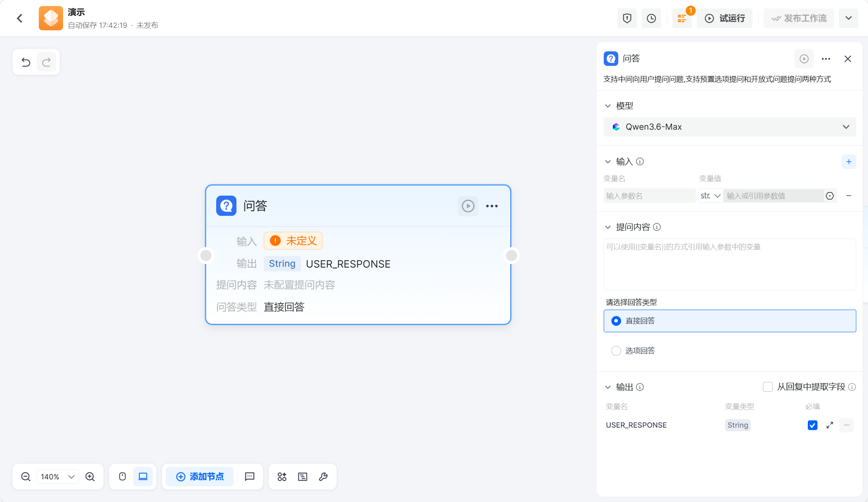Click the question content text area
This screenshot has width=868, height=502.
point(730,264)
